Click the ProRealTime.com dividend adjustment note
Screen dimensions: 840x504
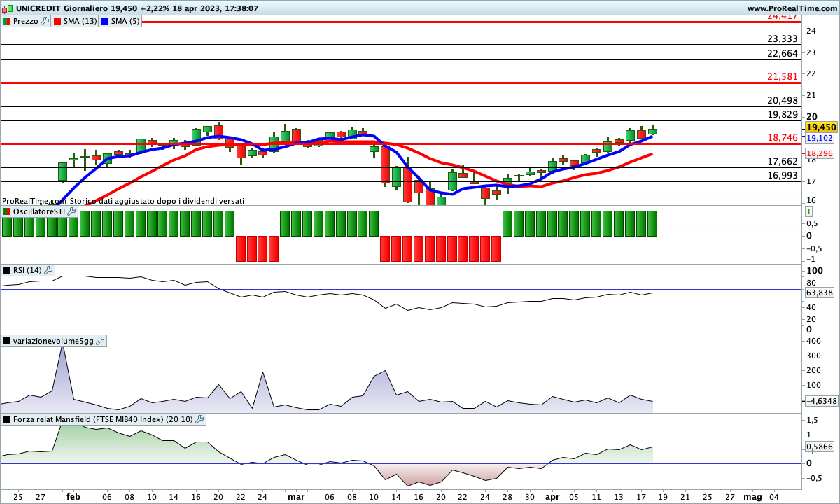click(x=123, y=200)
